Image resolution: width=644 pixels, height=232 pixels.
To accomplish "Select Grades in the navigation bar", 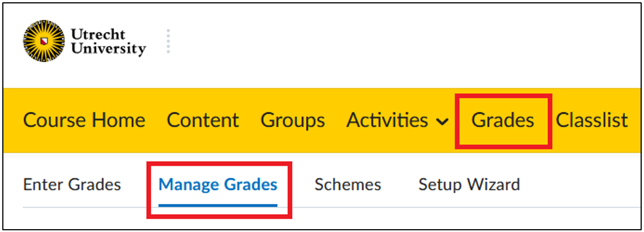I will [503, 120].
